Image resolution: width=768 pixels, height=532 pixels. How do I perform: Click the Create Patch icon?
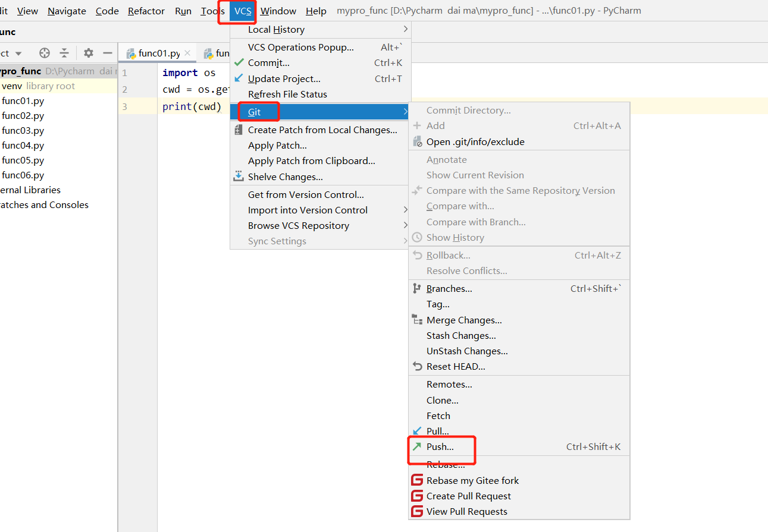click(x=239, y=130)
